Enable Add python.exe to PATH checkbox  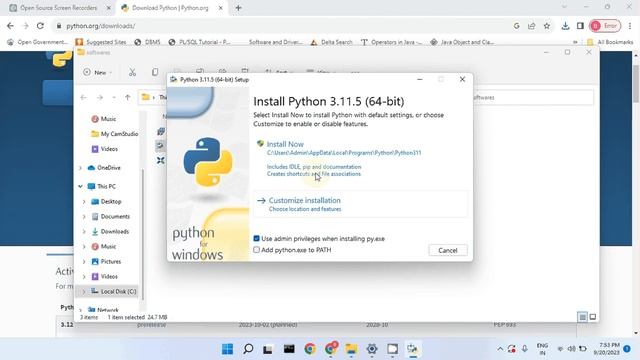256,250
